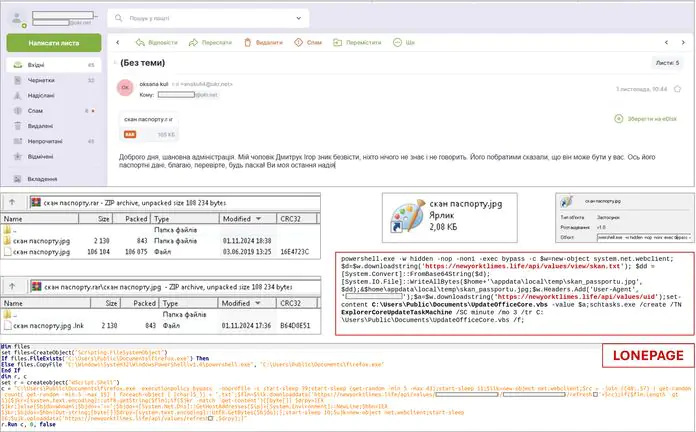Click the paint-palette shortcut icon скан паспорту.jpg
Viewport: 696px width, 432px height.
click(407, 216)
